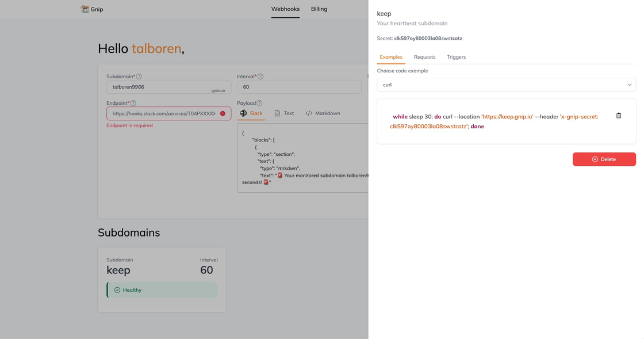Click the help icon beside Subdomain label

coord(139,77)
